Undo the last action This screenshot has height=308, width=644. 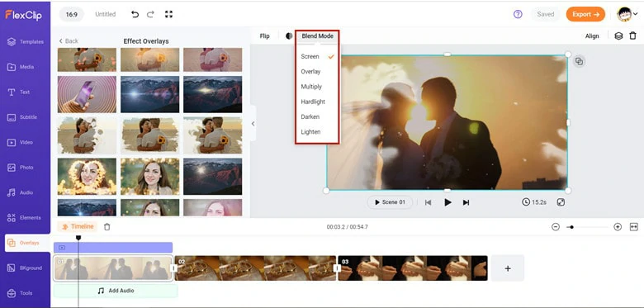pos(135,14)
